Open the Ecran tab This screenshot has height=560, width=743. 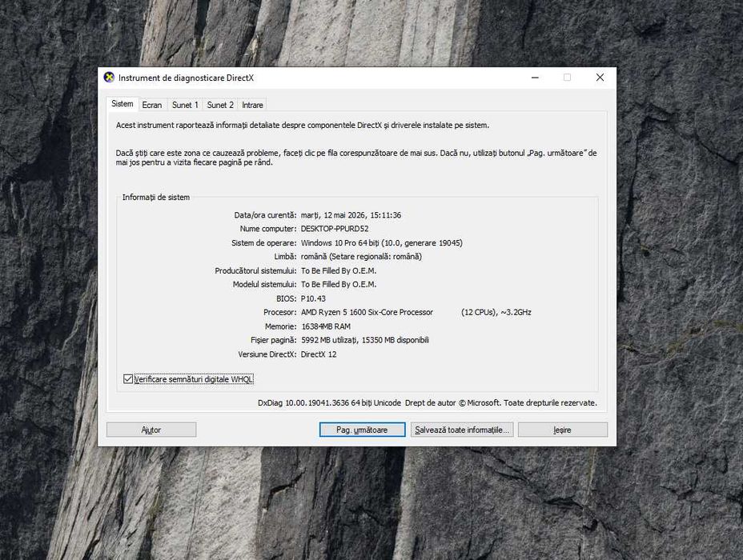coord(151,105)
